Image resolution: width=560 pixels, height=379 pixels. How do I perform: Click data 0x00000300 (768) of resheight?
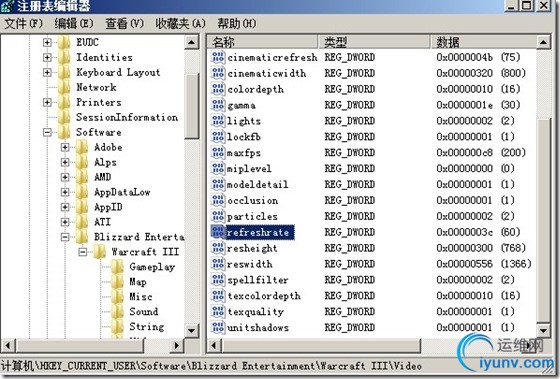(x=481, y=248)
